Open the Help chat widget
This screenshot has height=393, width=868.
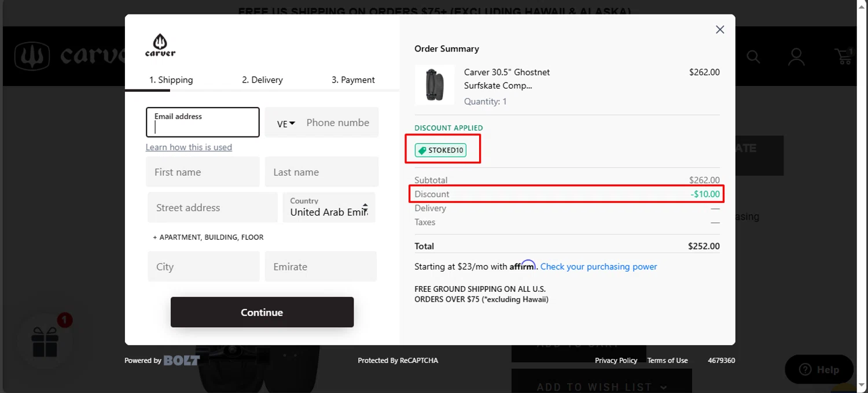pyautogui.click(x=819, y=369)
